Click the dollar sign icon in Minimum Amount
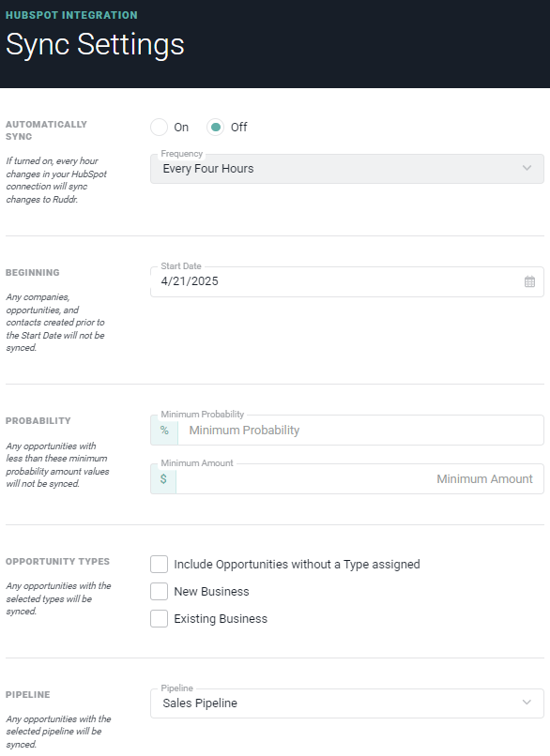Viewport: 550px width, 756px height. [x=163, y=478]
